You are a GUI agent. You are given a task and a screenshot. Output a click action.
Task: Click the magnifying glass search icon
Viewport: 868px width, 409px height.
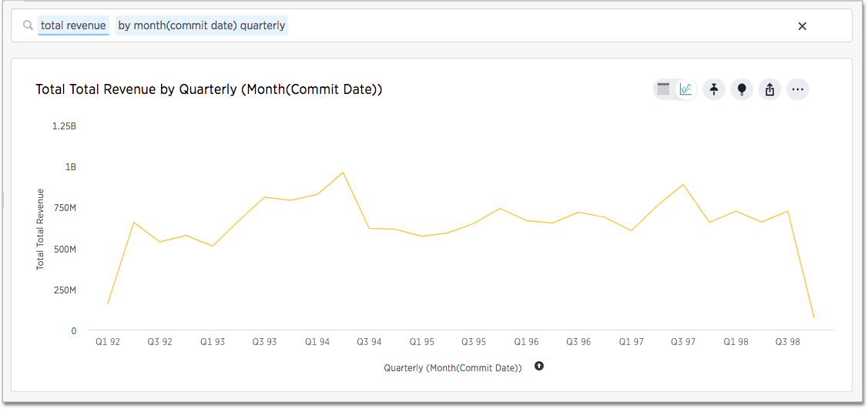28,25
